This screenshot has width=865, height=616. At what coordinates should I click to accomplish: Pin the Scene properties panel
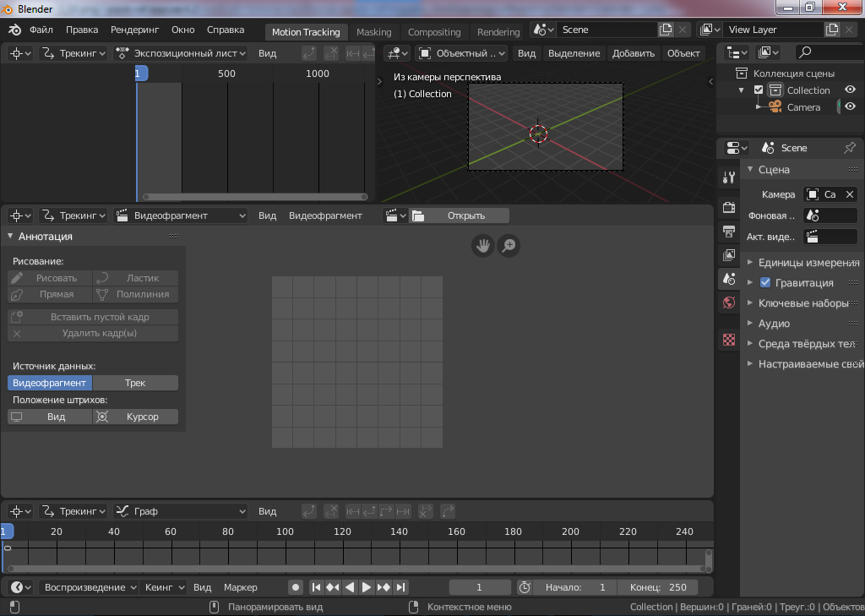tap(849, 148)
